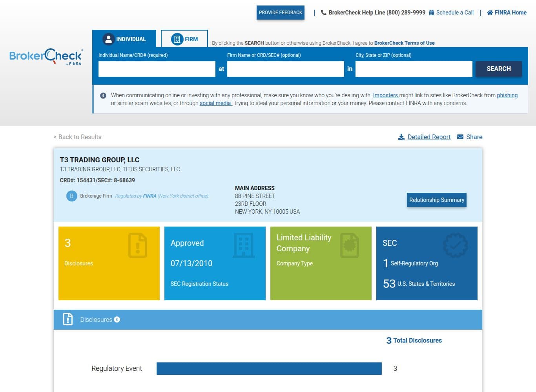The height and width of the screenshot is (392, 536).
Task: Click the 07/13/2010 approval date
Action: 191,263
